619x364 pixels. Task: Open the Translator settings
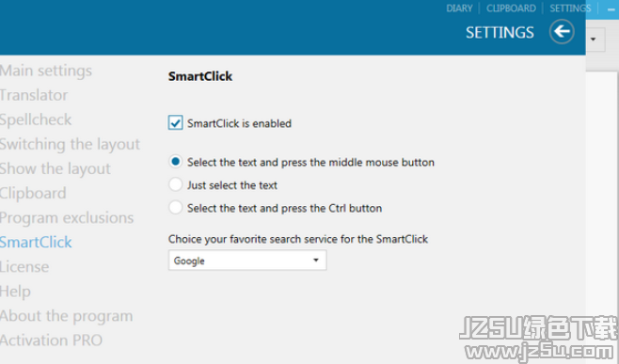pyautogui.click(x=34, y=96)
